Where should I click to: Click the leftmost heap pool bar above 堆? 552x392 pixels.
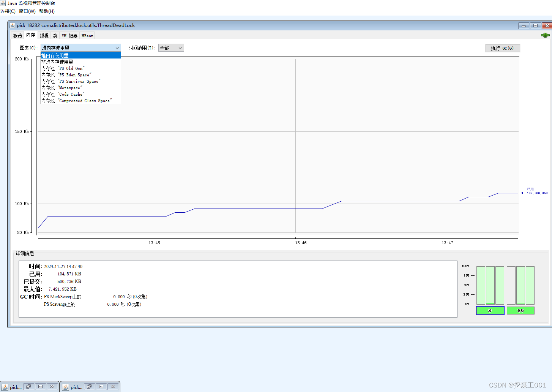coord(481,285)
